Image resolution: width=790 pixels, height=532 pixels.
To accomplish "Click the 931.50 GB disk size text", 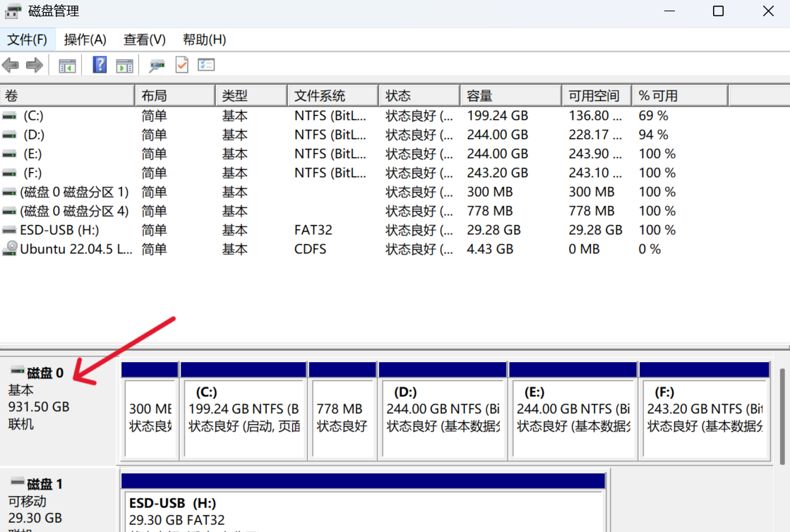I will [x=39, y=406].
